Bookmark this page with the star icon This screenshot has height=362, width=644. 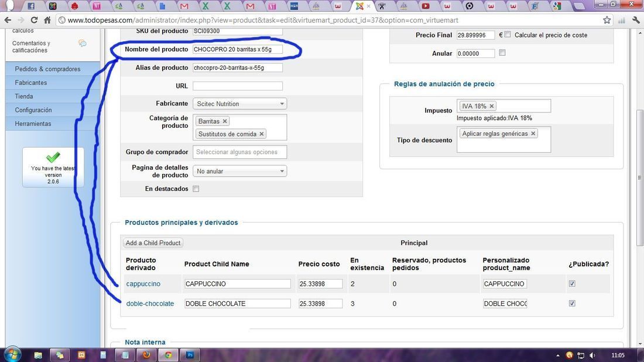pos(607,20)
